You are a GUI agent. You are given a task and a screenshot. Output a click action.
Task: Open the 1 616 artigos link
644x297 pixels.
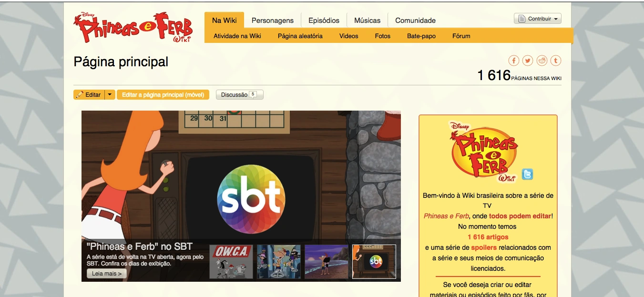click(x=488, y=237)
